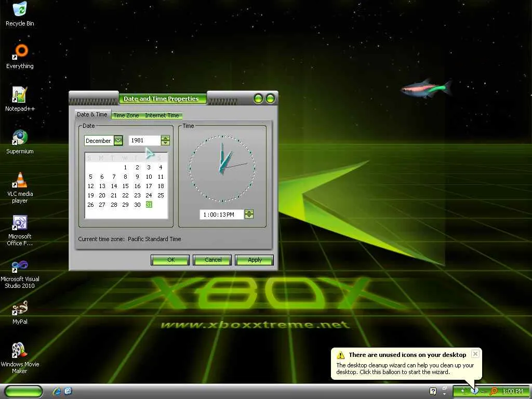Select day 4 in the calendar
Screen dimensions: 532x399
[x=161, y=167]
